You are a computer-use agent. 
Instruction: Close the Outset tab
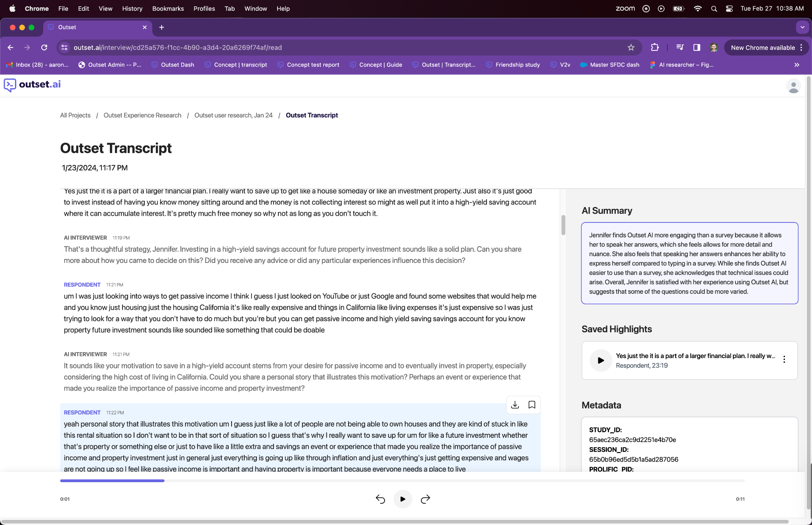click(x=145, y=27)
